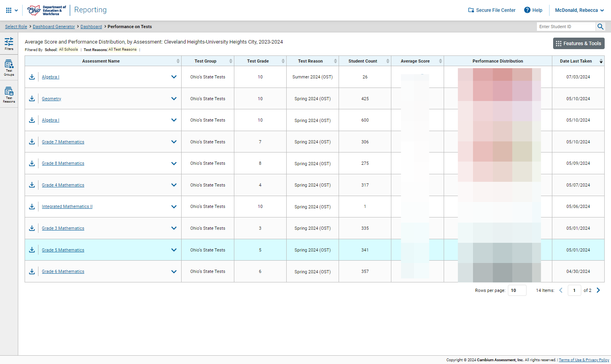Open the Features & Tools button
The width and height of the screenshot is (611, 364).
click(578, 44)
